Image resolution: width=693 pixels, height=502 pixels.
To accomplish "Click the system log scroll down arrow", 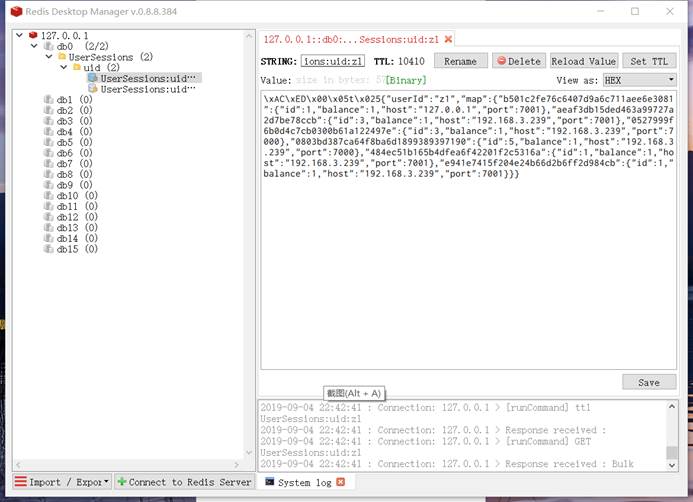I will 672,465.
